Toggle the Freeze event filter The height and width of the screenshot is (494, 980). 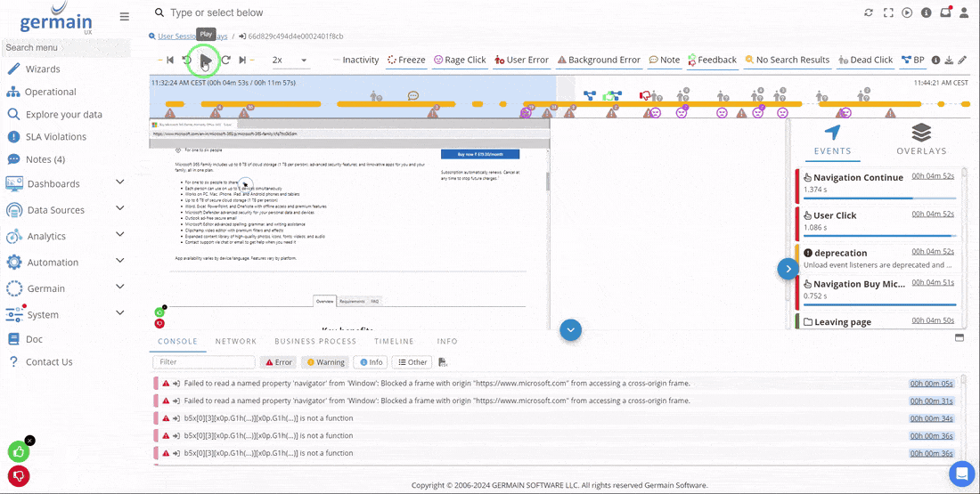(x=406, y=60)
